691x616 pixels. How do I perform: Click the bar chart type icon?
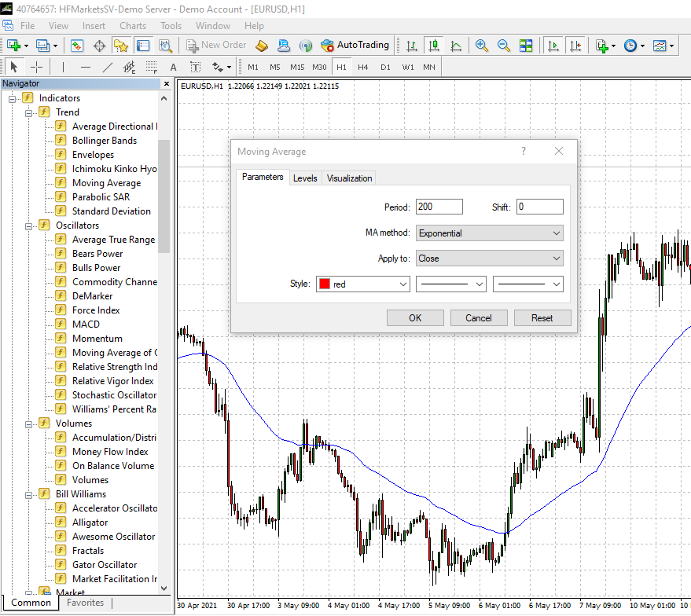tap(411, 46)
